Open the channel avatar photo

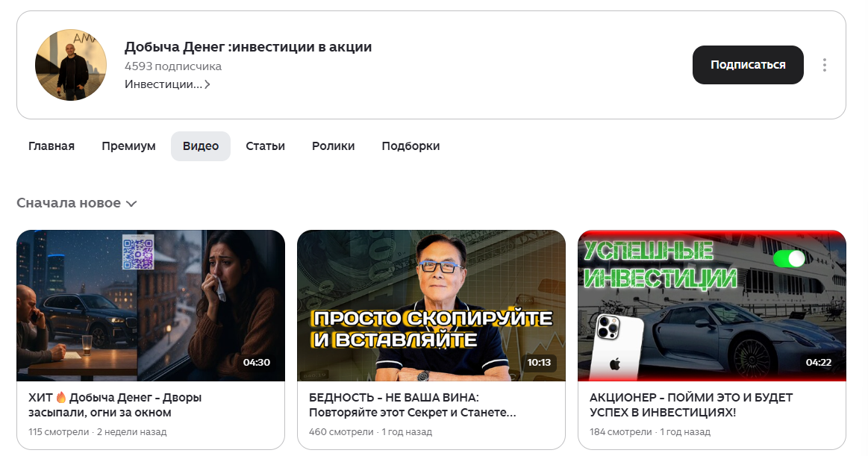point(71,65)
